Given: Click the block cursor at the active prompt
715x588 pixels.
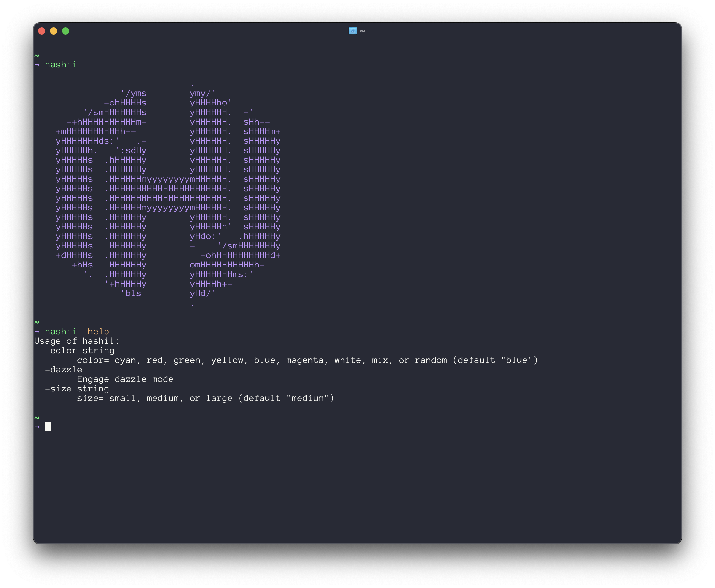Looking at the screenshot, I should 48,427.
